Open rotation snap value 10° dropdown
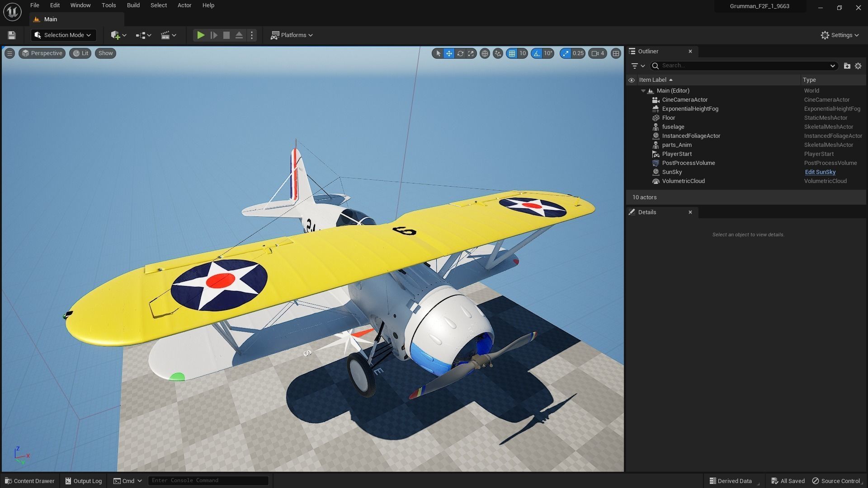Screen dimensions: 868x488 (548, 53)
